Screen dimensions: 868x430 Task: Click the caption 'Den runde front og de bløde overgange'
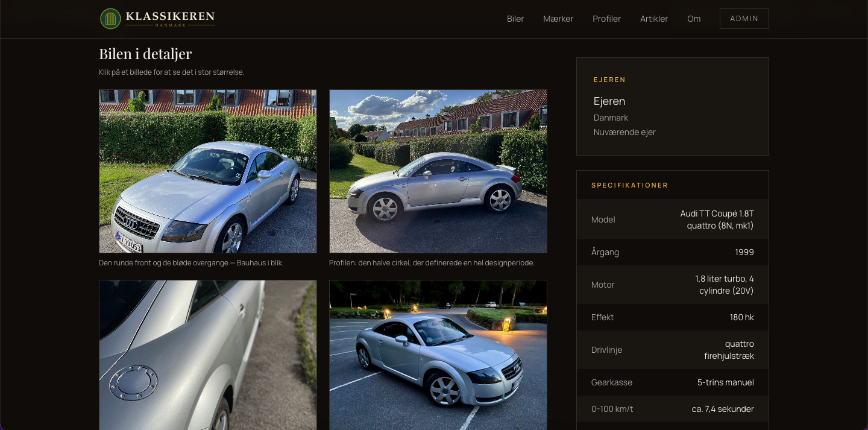191,263
